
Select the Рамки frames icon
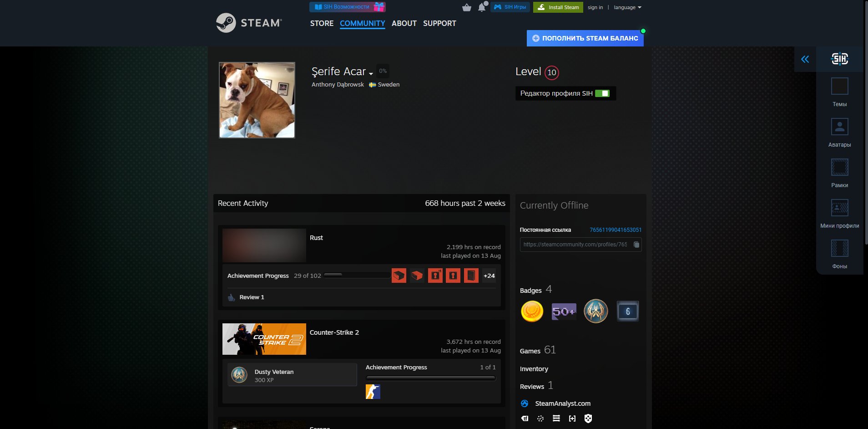coord(839,167)
